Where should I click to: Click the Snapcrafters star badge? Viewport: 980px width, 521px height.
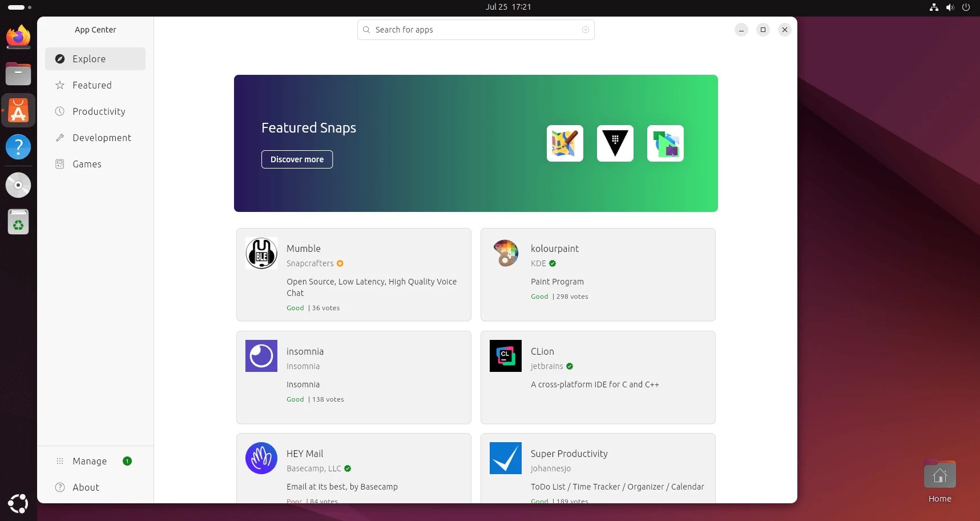click(340, 263)
